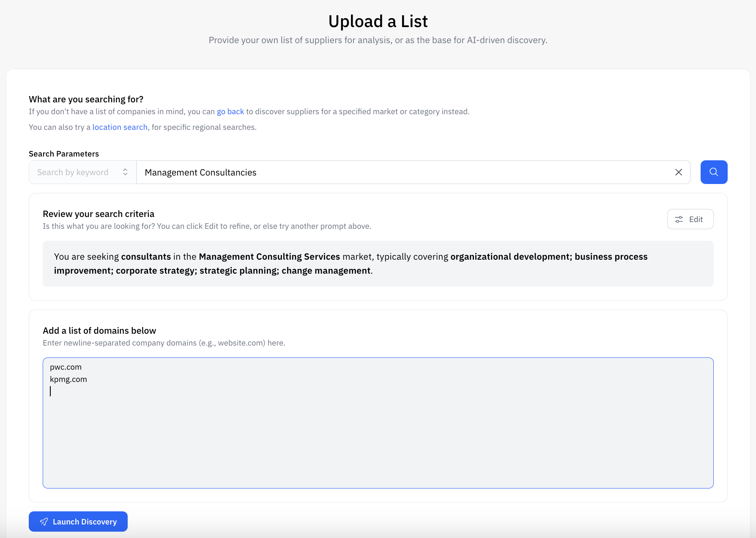Screen dimensions: 756x538
Task: Click the clear icon in the keyword field
Action: (x=679, y=172)
